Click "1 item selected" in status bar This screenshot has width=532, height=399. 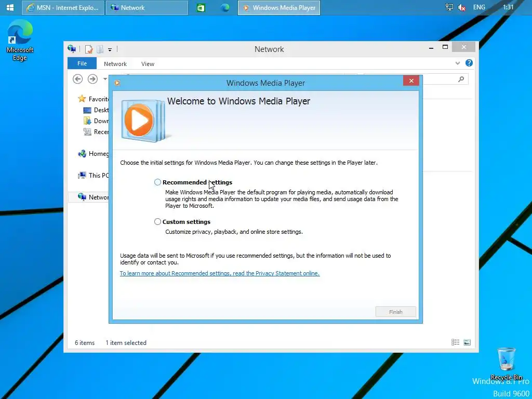[126, 343]
